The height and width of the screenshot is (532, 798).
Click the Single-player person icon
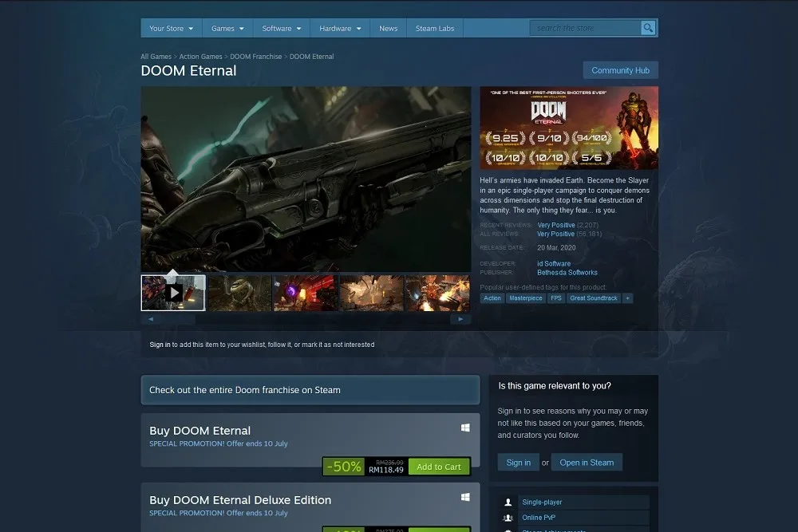coord(508,502)
